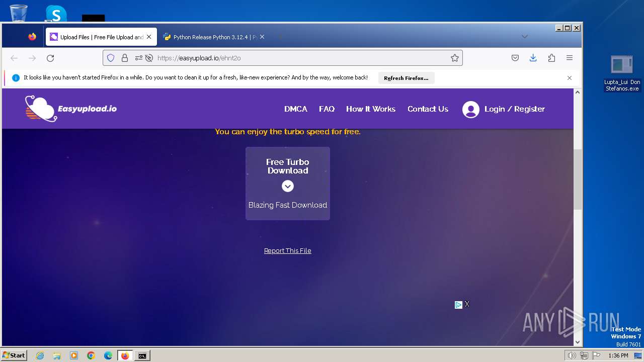644x362 pixels.
Task: Switch to Python Release Python 3.12.4 tab
Action: (x=214, y=37)
